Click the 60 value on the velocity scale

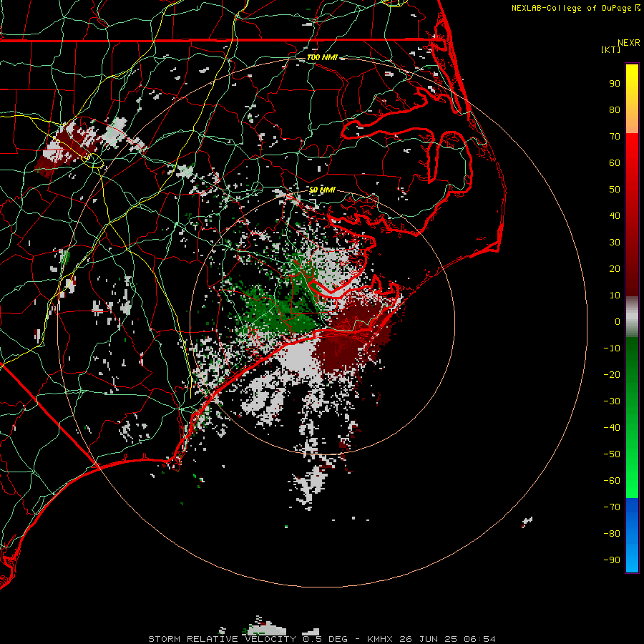615,163
